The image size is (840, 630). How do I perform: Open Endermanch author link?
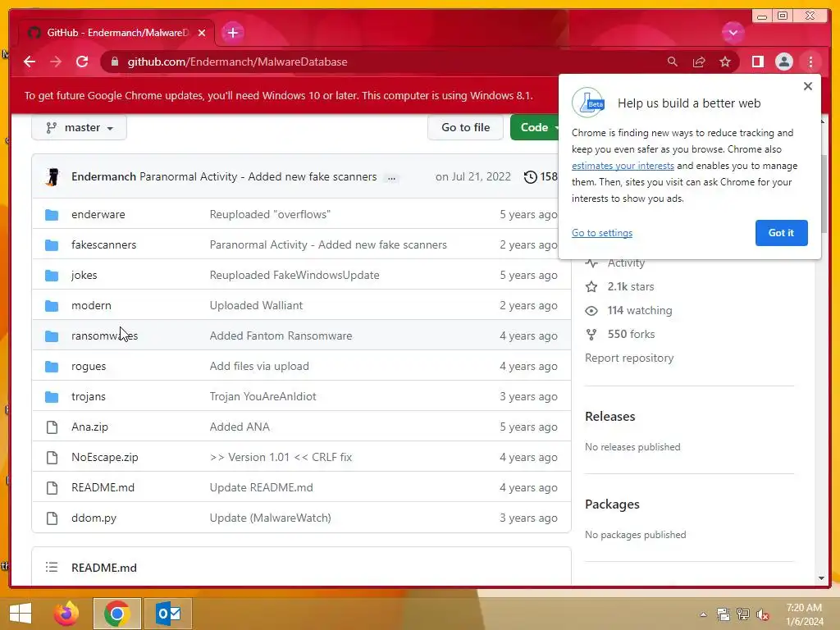(x=103, y=177)
